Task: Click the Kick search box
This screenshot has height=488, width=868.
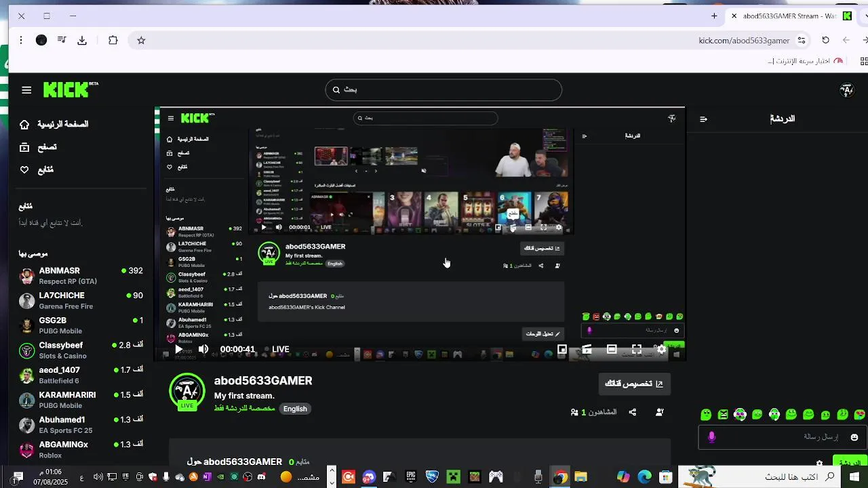Action: tap(443, 89)
